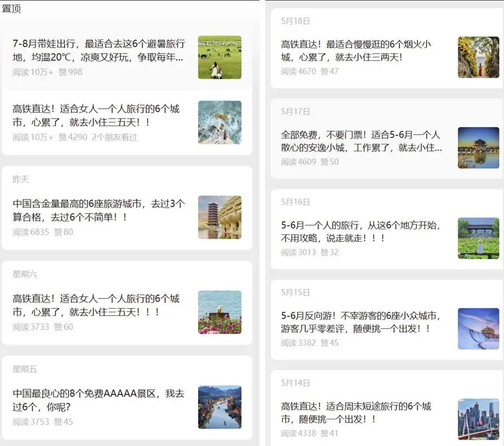Click the "5月18日" date label
Screen dimensions: 504x446
(295, 21)
